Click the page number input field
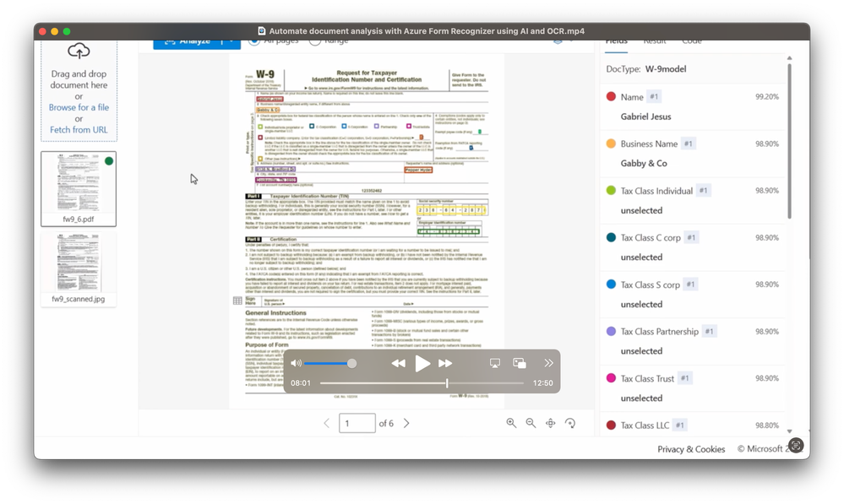 coord(357,423)
